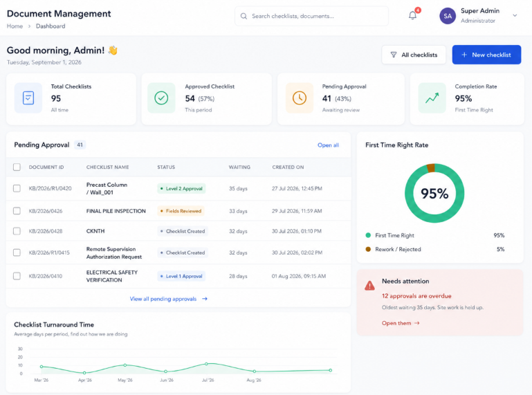Image resolution: width=532 pixels, height=395 pixels.
Task: Check the row KB/2026/0426
Action: (x=17, y=211)
